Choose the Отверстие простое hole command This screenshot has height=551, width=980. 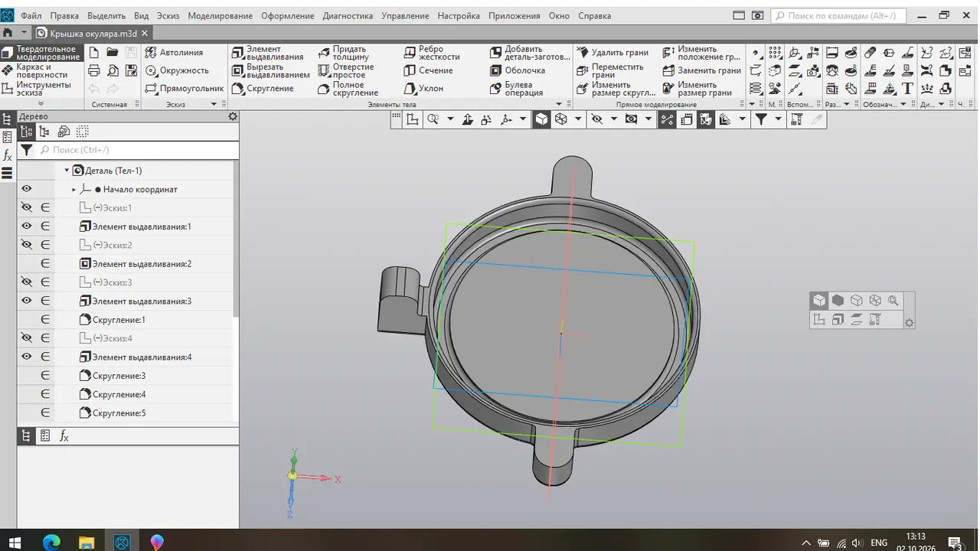click(346, 70)
